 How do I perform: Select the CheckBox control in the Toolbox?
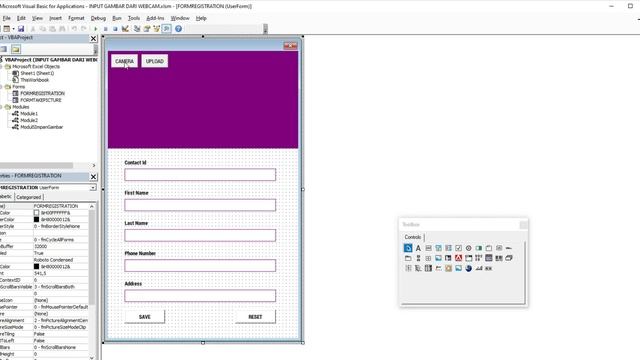[x=458, y=248]
